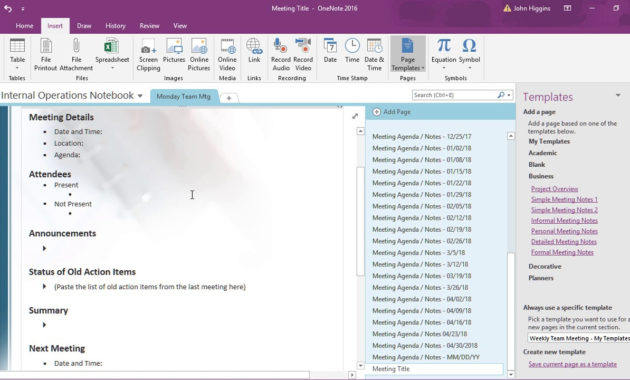Viewport: 630px width, 380px height.
Task: Insert Date & Time stamp
Action: tap(374, 55)
